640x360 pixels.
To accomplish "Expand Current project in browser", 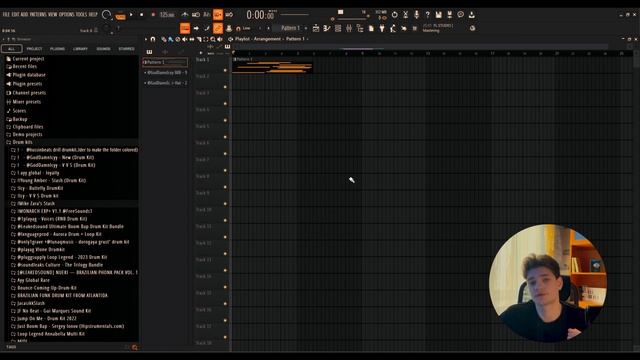I will pos(25,59).
